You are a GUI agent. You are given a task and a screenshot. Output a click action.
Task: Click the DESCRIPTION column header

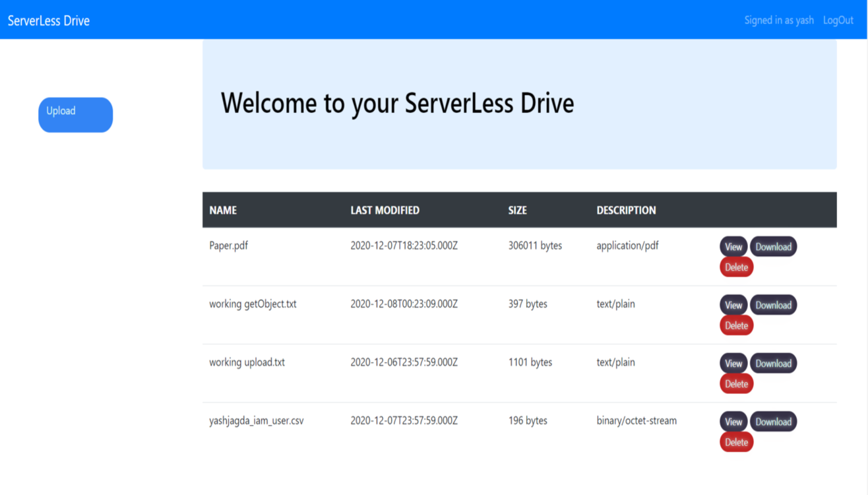[626, 211]
